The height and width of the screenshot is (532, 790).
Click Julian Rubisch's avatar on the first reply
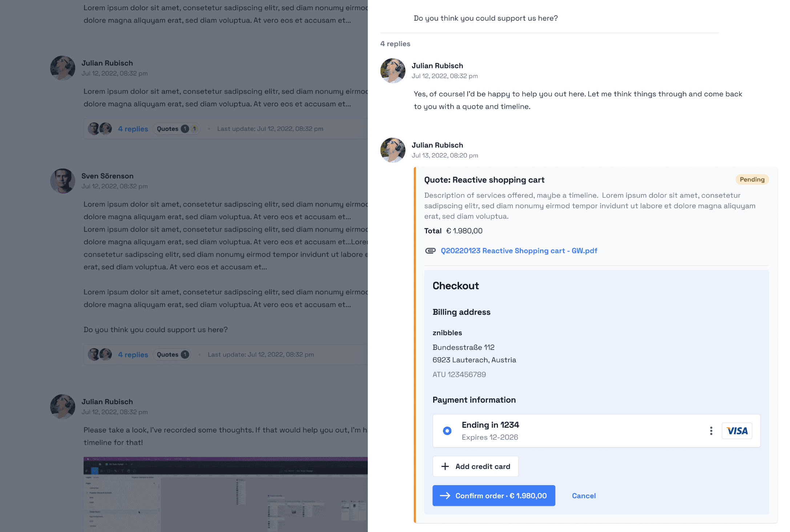pyautogui.click(x=392, y=70)
